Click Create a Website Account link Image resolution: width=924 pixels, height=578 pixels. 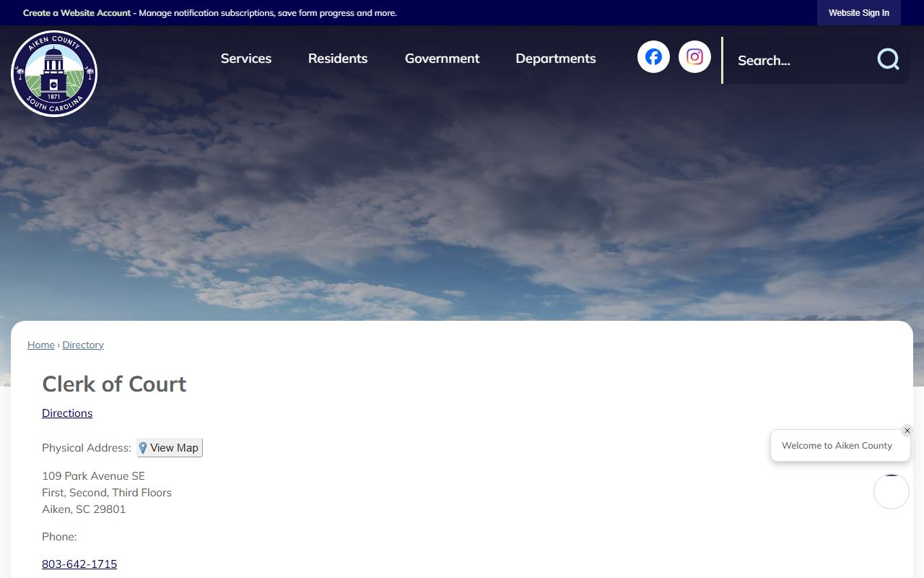click(x=77, y=13)
